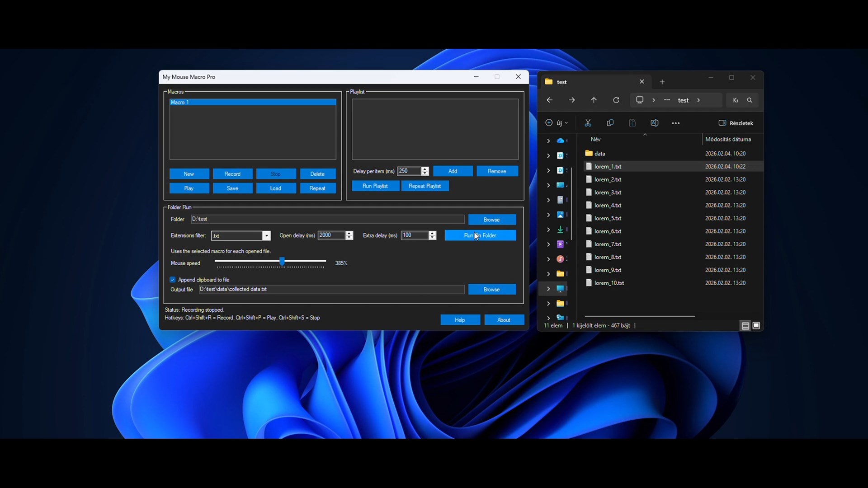
Task: Open a new Explorer tab with plus
Action: 662,82
